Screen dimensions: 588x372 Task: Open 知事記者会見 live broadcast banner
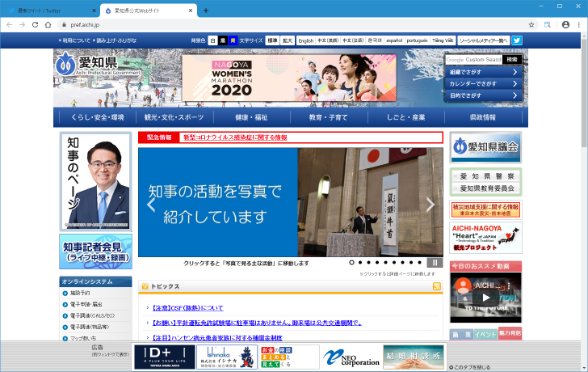coord(95,252)
